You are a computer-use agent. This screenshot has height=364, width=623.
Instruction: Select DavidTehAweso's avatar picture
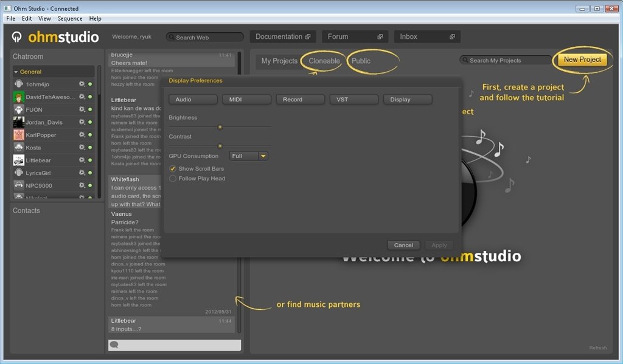coord(19,97)
